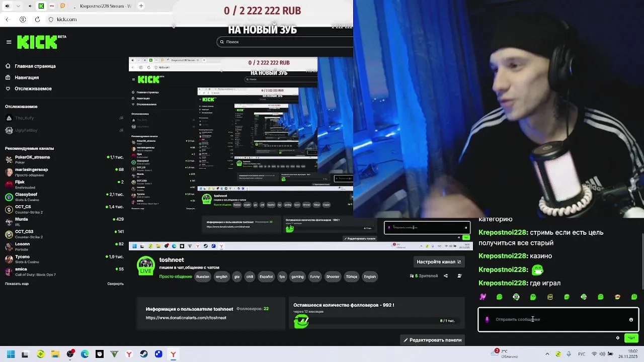Image resolution: width=644 pixels, height=362 pixels.
Task: Click Показать еще to show more channels
Action: click(17, 284)
